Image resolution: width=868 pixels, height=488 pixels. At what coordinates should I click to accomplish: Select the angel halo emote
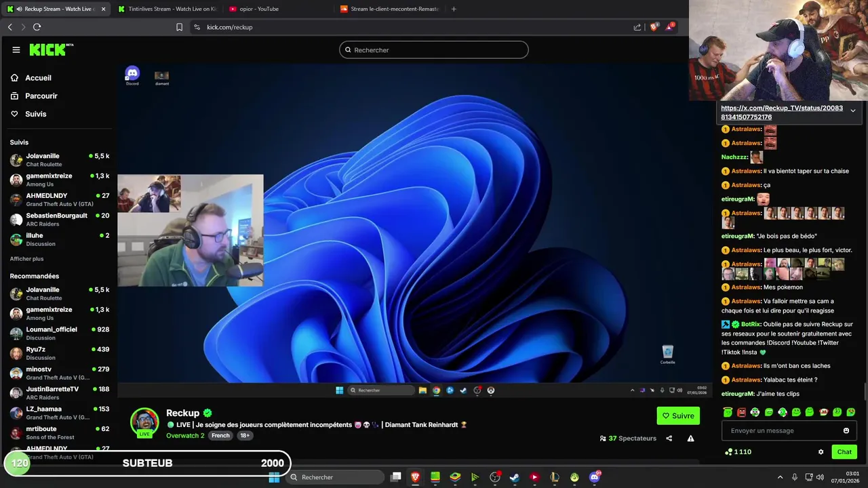tap(728, 412)
